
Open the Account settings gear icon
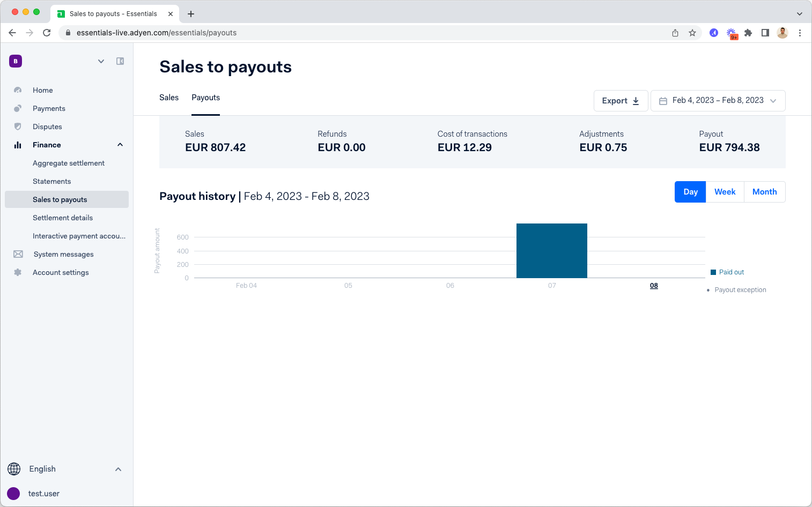coord(18,272)
